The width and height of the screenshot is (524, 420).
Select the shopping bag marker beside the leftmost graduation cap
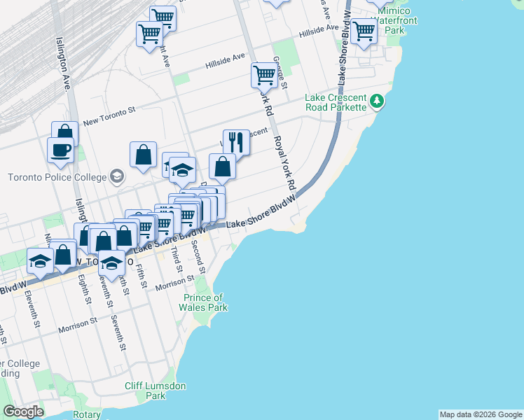point(63,258)
